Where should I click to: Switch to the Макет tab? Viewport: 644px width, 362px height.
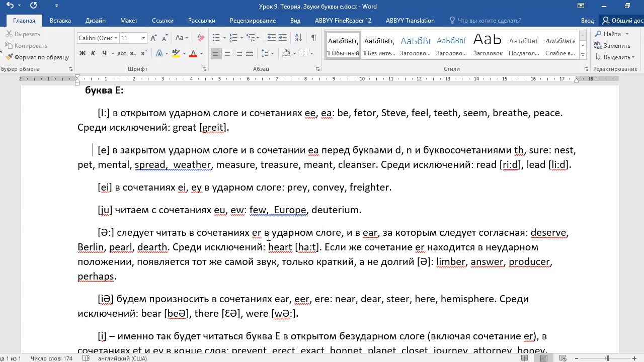pyautogui.click(x=129, y=21)
